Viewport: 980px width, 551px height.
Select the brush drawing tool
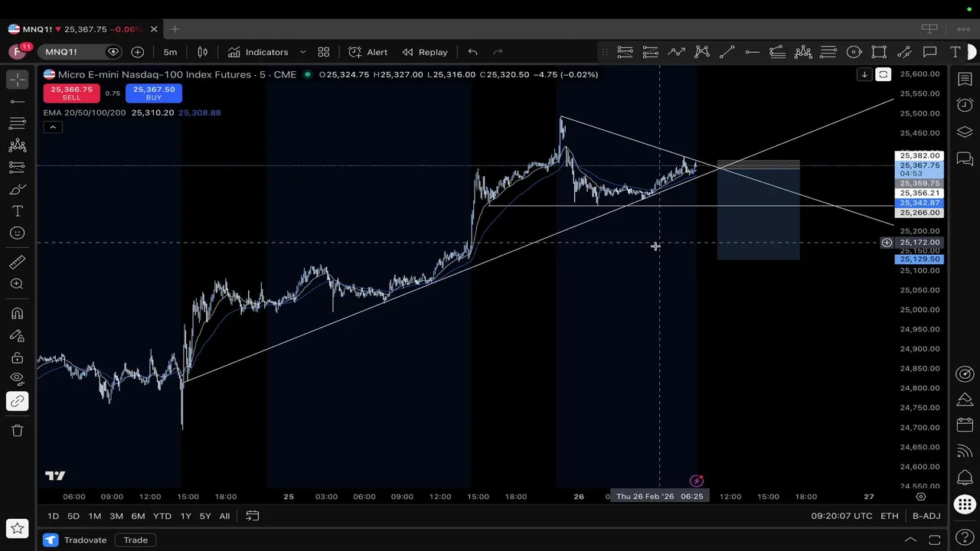click(17, 189)
